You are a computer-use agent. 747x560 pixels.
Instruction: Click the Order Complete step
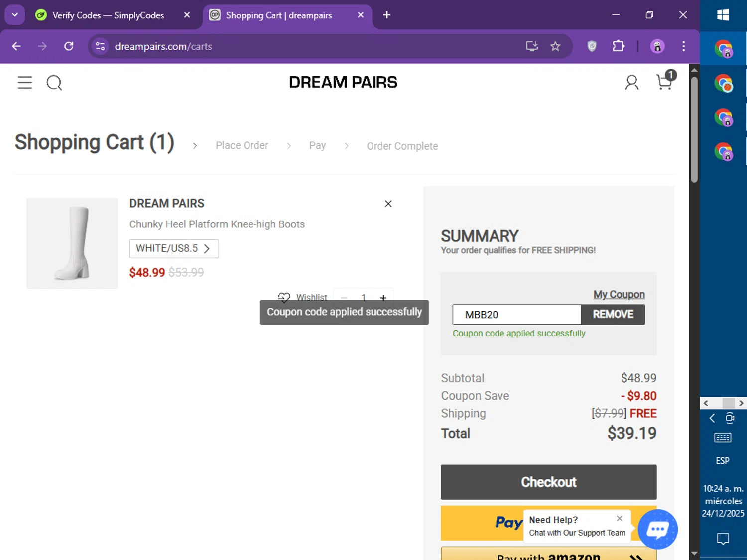click(402, 146)
